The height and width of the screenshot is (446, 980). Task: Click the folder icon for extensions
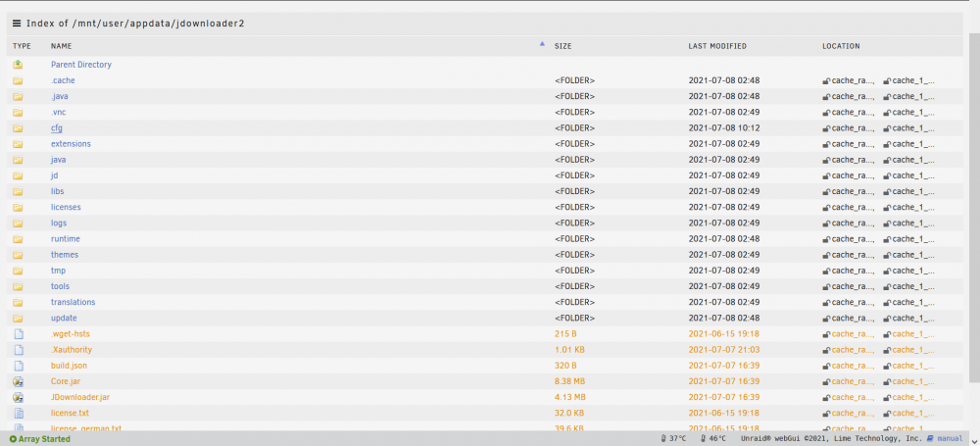(18, 144)
